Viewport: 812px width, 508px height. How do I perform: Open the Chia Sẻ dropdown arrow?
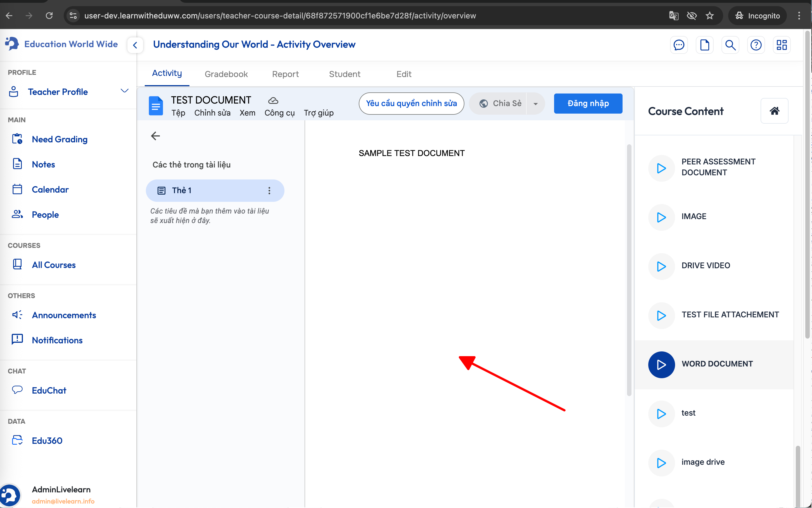click(x=535, y=104)
